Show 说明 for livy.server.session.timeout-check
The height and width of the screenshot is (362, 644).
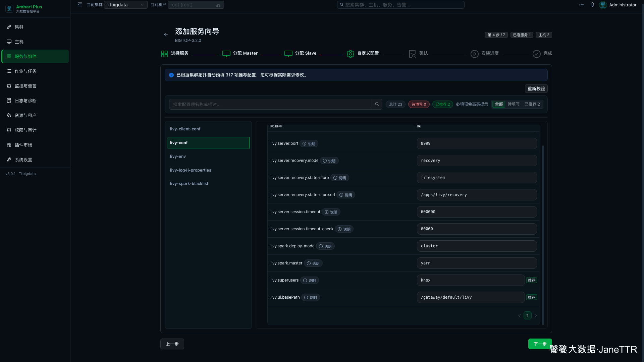point(344,229)
